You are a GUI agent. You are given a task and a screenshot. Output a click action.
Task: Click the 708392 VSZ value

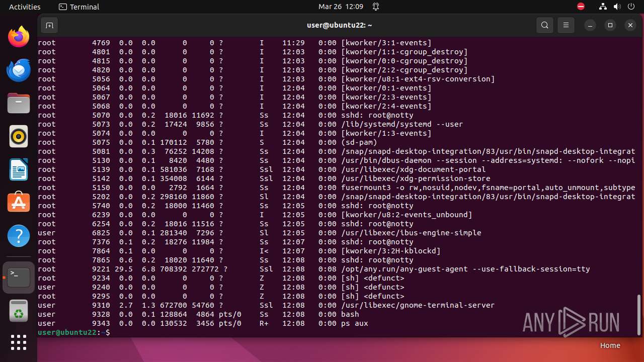[x=174, y=269]
